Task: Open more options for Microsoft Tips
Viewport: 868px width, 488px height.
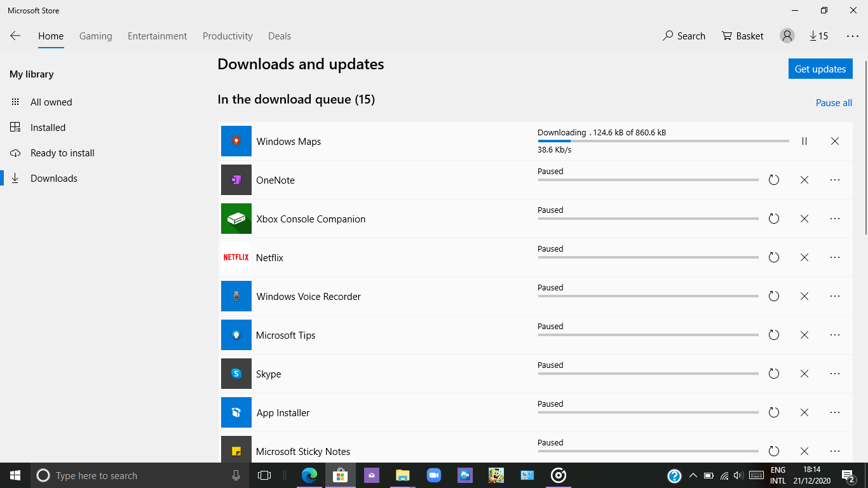Action: 835,335
